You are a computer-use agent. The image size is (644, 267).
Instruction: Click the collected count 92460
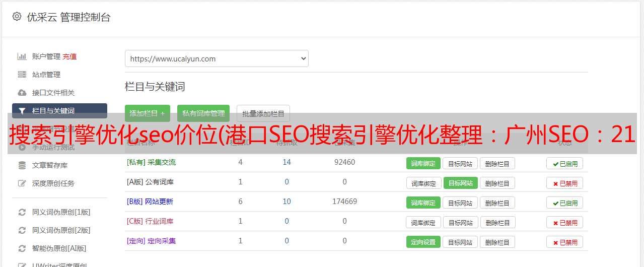[344, 162]
